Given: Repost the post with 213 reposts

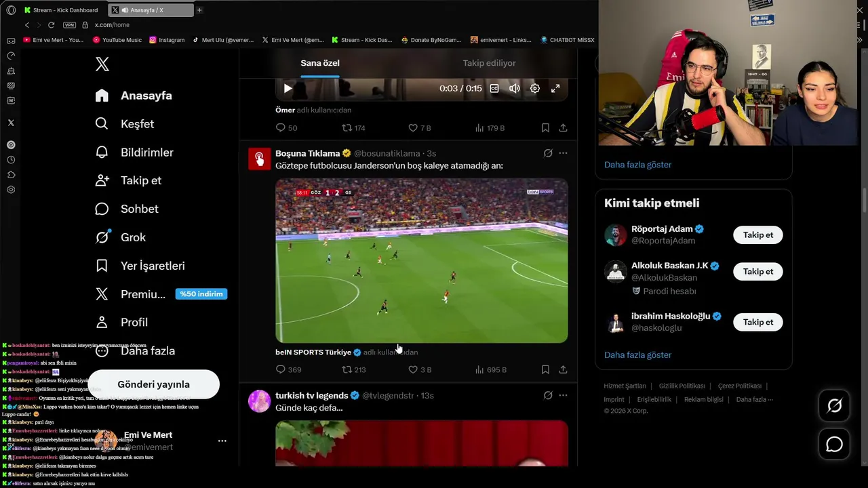Looking at the screenshot, I should coord(353,369).
